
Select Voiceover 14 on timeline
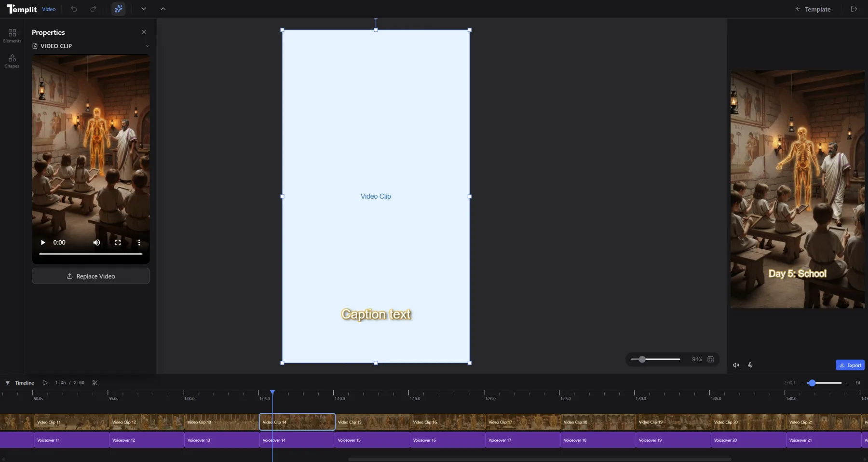(297, 440)
